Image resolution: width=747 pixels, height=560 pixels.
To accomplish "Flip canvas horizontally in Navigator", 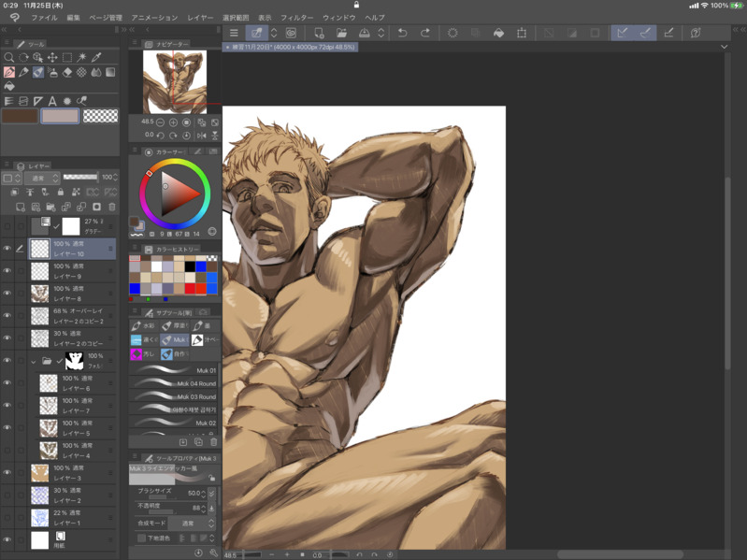I will point(202,136).
